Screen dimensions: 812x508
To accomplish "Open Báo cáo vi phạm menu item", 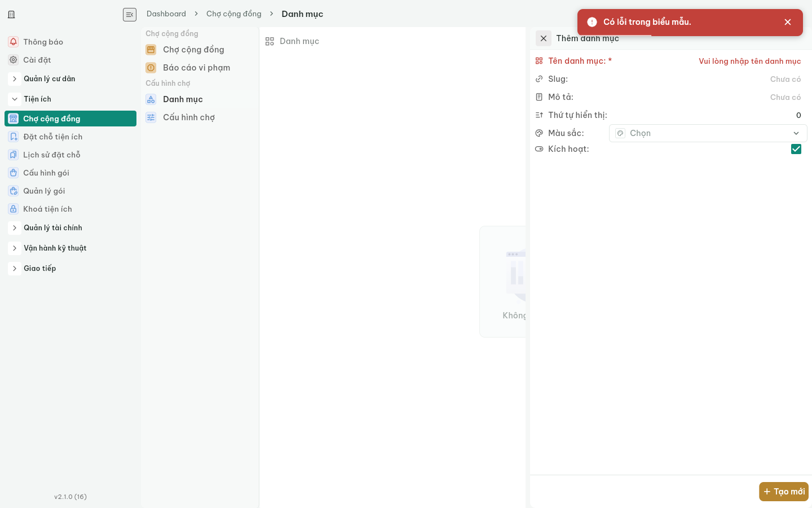I will [x=200, y=68].
